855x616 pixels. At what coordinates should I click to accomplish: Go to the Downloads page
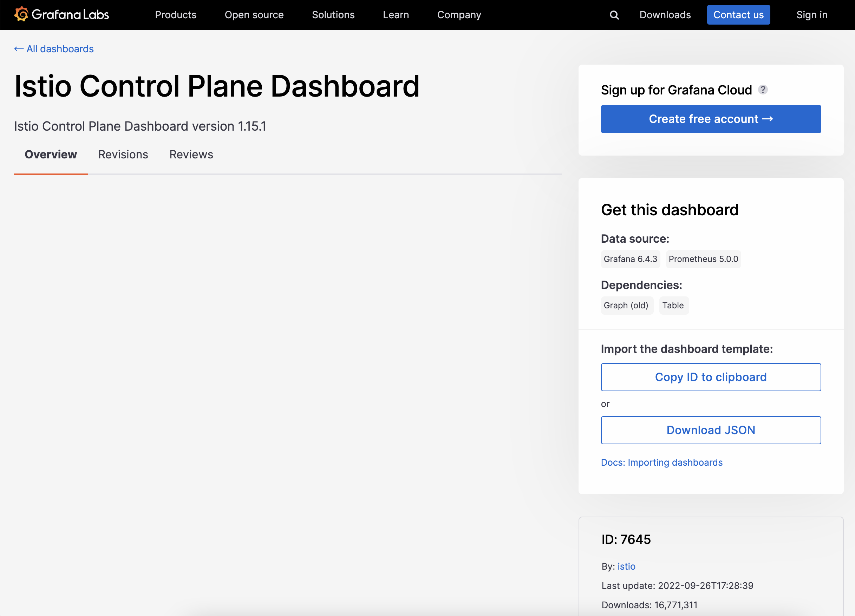tap(665, 15)
